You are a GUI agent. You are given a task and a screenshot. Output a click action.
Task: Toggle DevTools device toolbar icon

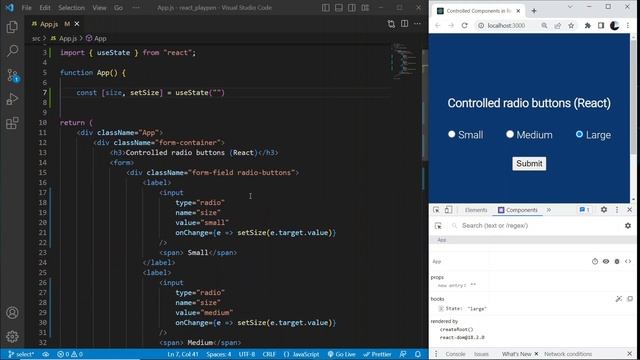[x=448, y=210]
